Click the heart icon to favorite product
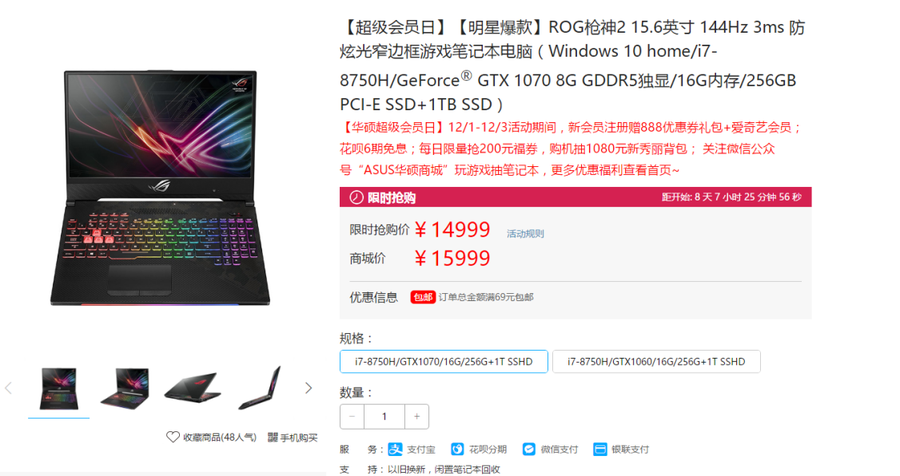The width and height of the screenshot is (900, 476). click(173, 437)
